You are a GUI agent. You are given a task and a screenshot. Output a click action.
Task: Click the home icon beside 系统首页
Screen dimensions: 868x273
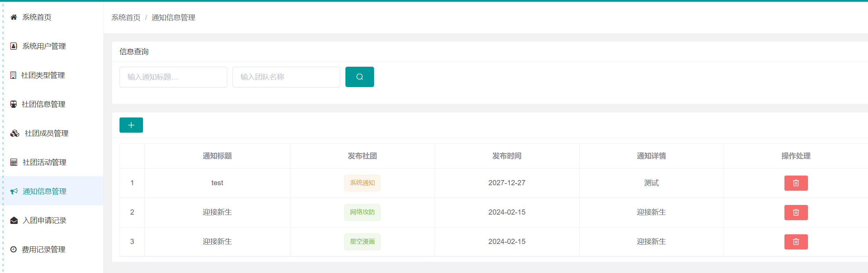pyautogui.click(x=14, y=17)
